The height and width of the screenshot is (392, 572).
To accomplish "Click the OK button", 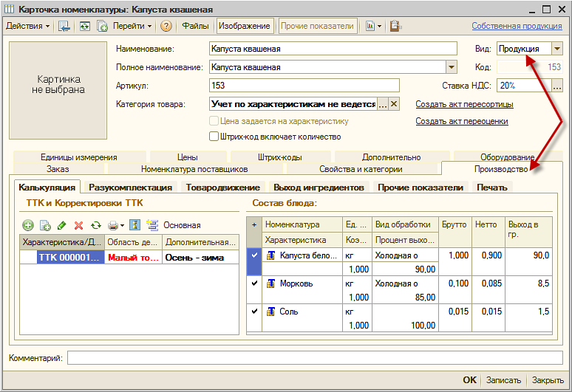I will (470, 380).
